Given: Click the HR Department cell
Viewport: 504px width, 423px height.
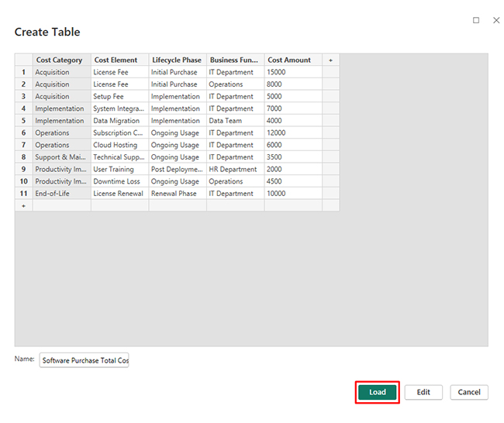Looking at the screenshot, I should point(233,169).
